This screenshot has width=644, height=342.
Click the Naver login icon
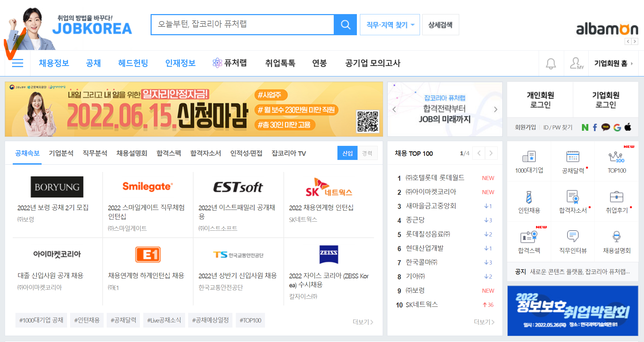[585, 127]
